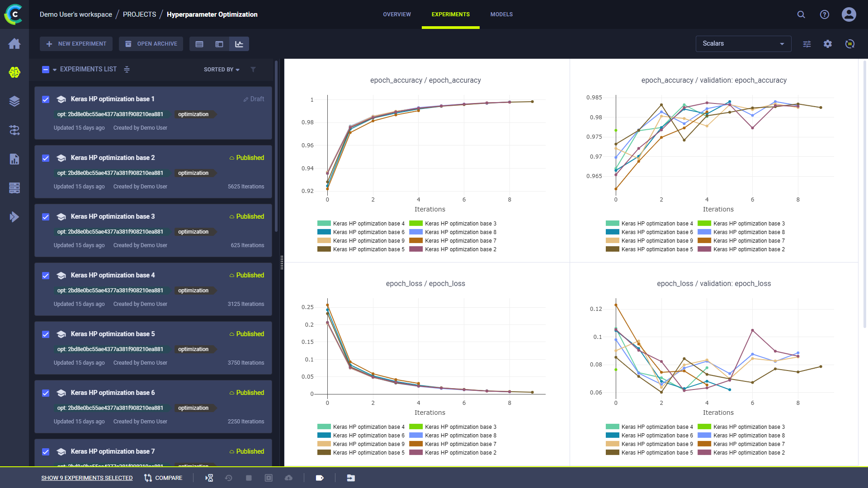Select the card view icon
868x488 pixels.
(x=219, y=43)
